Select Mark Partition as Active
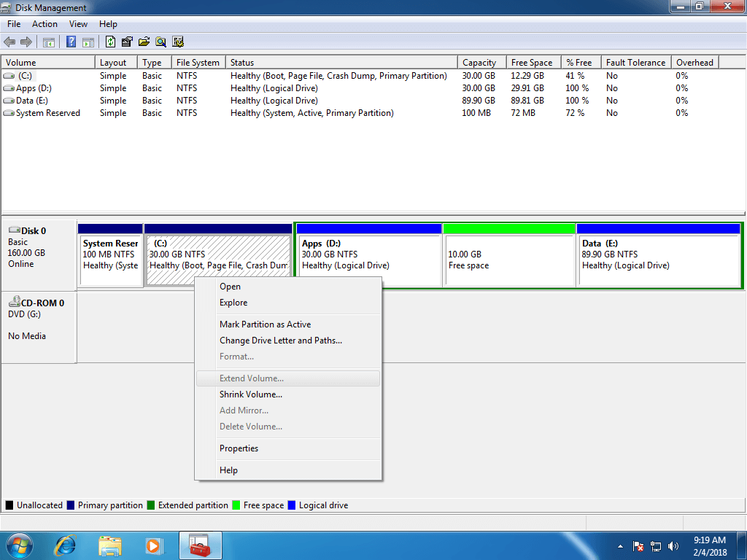747x560 pixels. pos(288,324)
